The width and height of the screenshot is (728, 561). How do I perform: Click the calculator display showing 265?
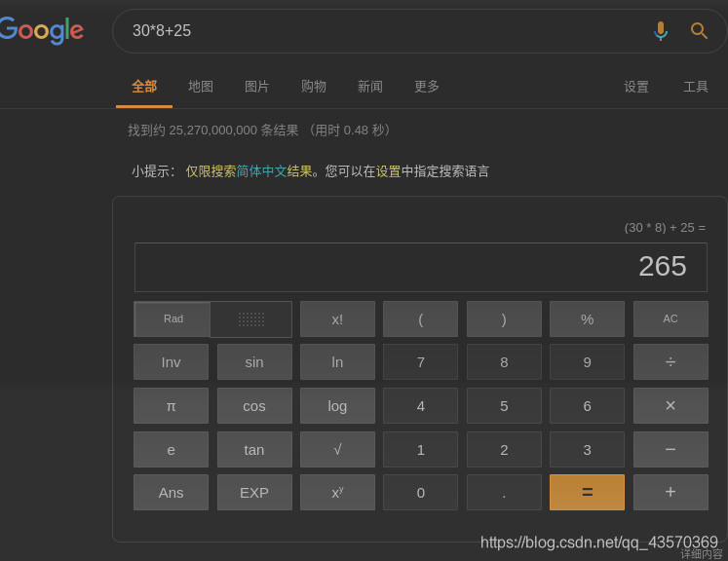click(421, 267)
